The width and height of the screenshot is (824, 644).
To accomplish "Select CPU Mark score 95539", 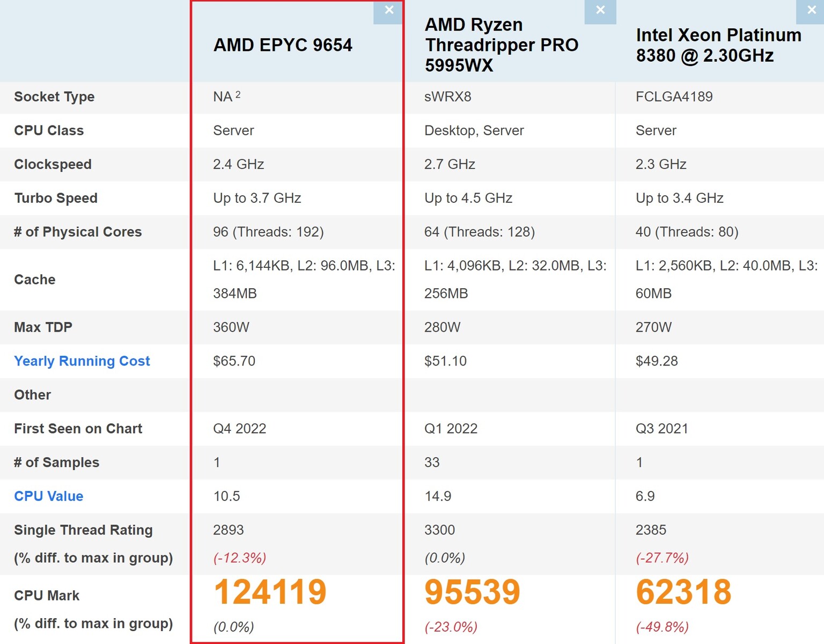I will (472, 592).
